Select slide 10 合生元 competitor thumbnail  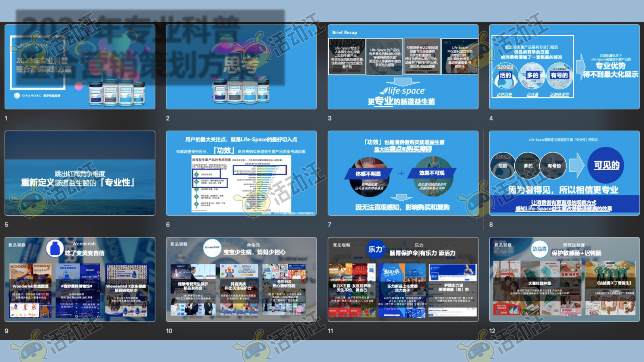(241, 279)
